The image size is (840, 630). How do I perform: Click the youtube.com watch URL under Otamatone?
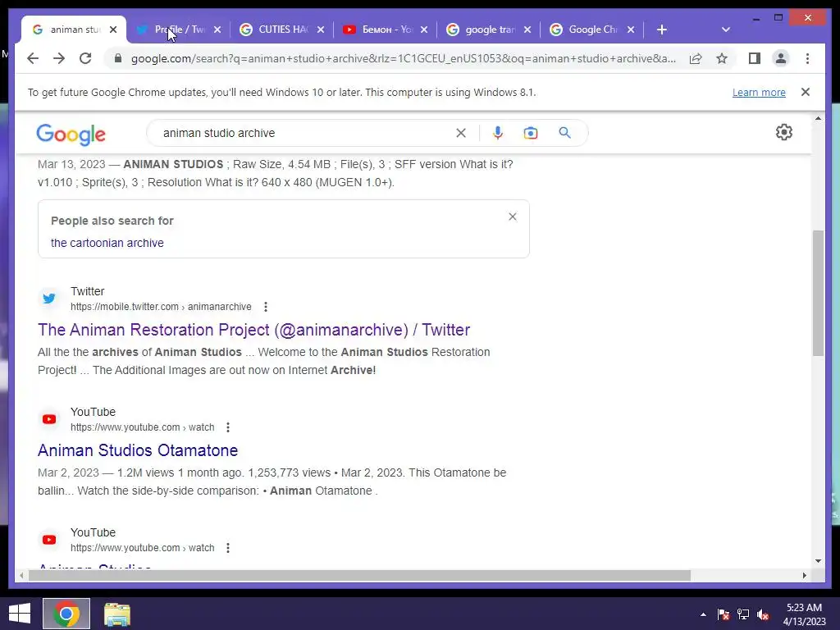[x=143, y=427]
